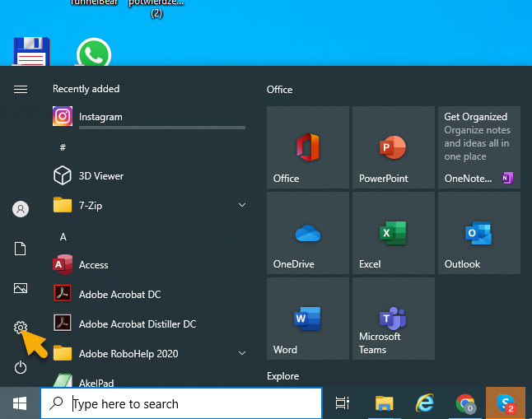
Task: Open the Pictures folder icon
Action: click(21, 288)
